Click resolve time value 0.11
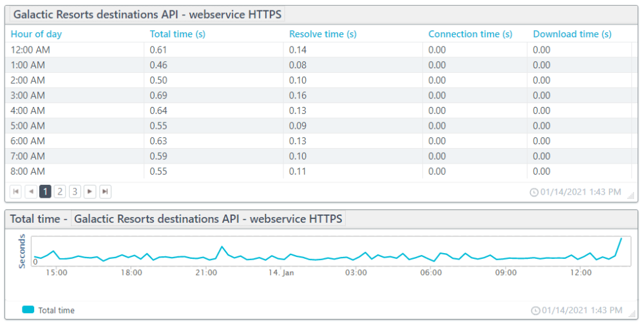This screenshot has height=324, width=644. (x=298, y=171)
